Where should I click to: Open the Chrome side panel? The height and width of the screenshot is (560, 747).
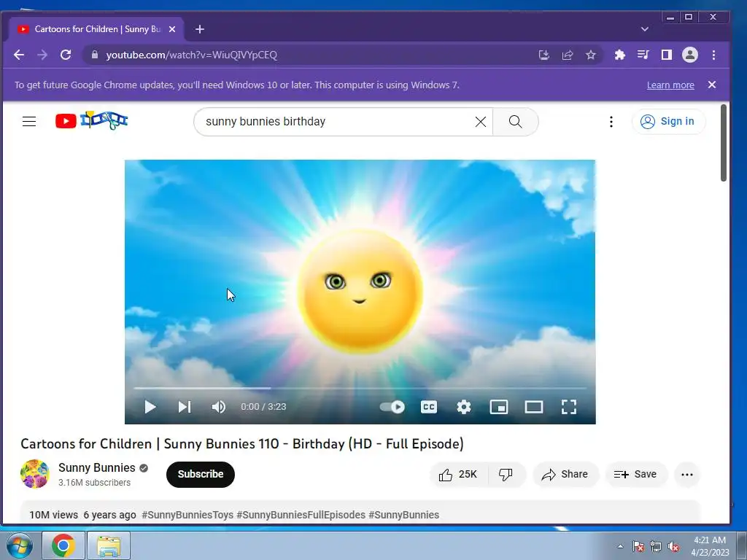click(x=667, y=55)
